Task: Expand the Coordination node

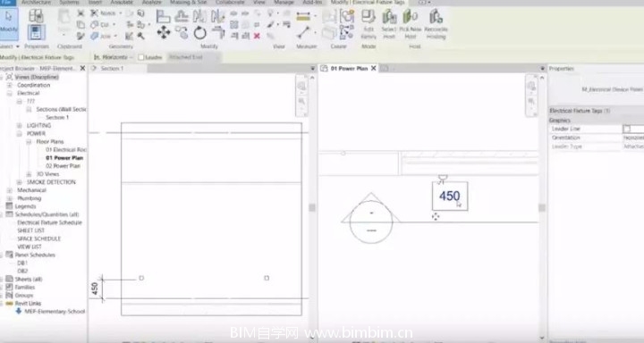Action: click(x=10, y=86)
